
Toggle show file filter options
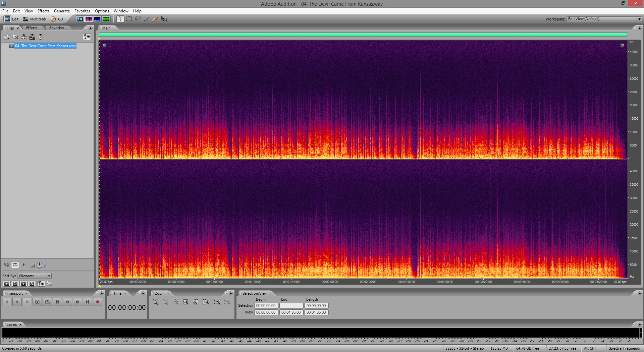[x=41, y=284]
